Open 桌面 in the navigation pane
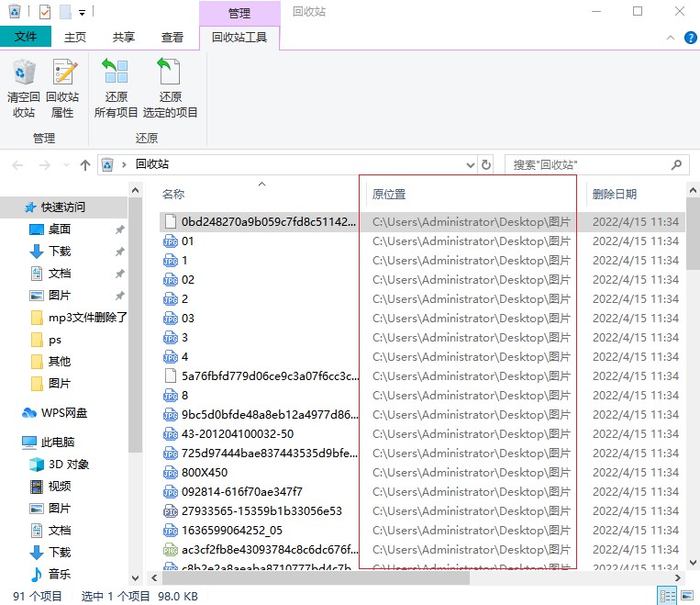Viewport: 700px width, 605px height. (x=60, y=230)
